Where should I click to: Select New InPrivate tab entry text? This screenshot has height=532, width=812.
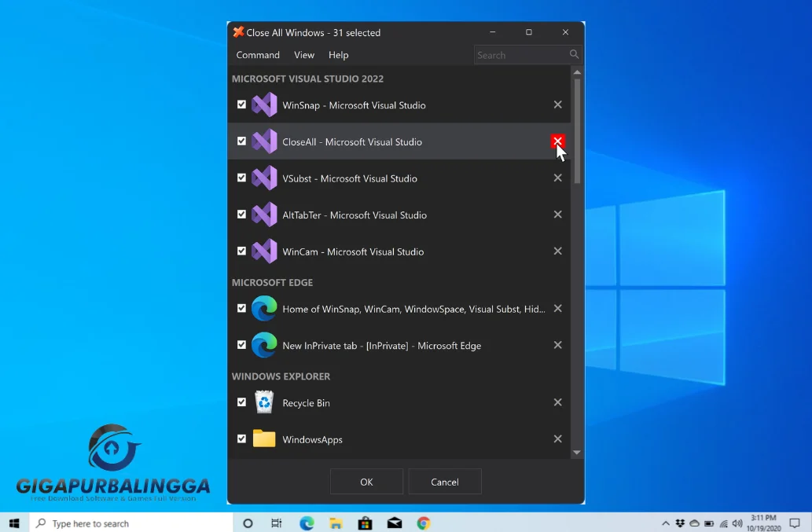(x=382, y=346)
